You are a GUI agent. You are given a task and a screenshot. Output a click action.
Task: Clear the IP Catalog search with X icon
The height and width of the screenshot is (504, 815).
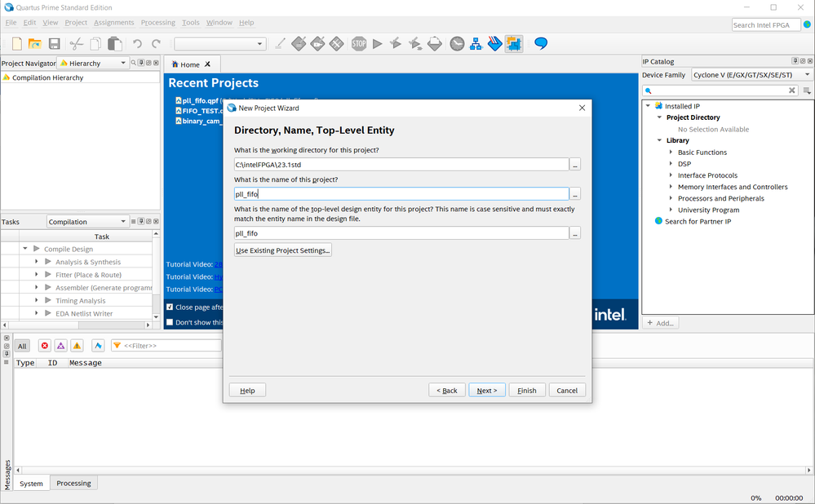coord(791,91)
